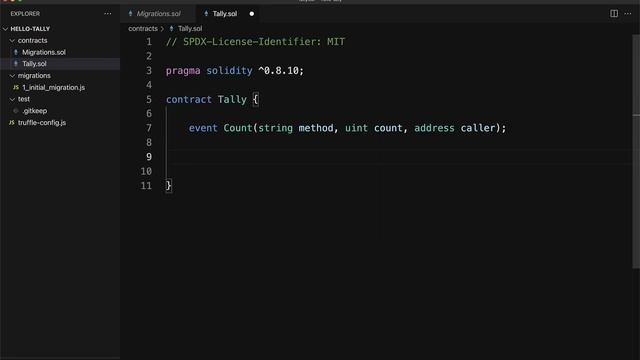The width and height of the screenshot is (640, 360).
Task: Open the .gitkeep file
Action: 34,111
